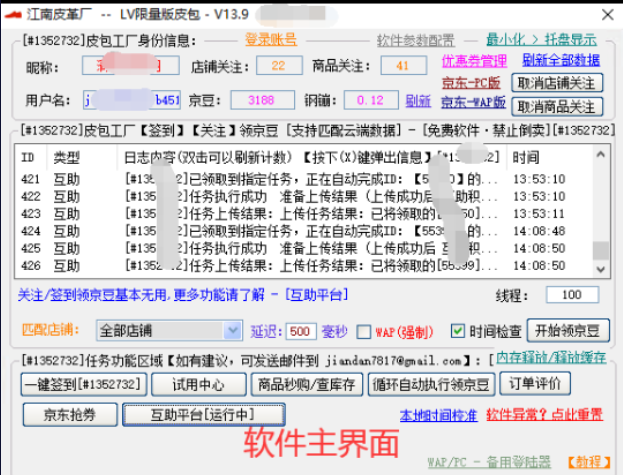Click 最小化 > 托盘显示 link
Screen dimensions: 623x475
[541, 39]
